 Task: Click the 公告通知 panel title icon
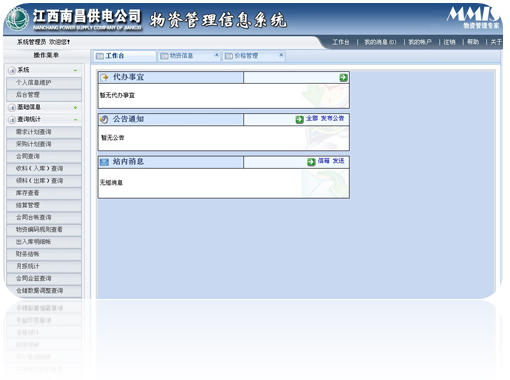tap(104, 119)
